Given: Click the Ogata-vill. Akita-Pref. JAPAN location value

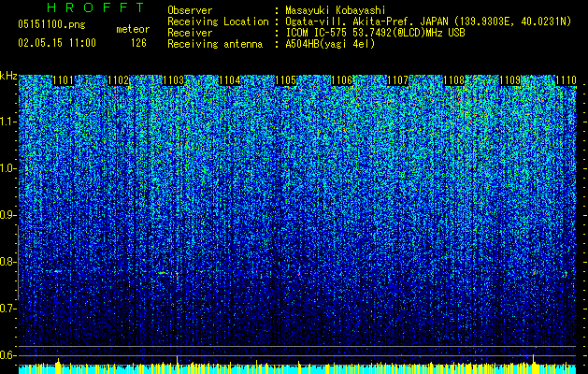Looking at the screenshot, I should pyautogui.click(x=428, y=22).
